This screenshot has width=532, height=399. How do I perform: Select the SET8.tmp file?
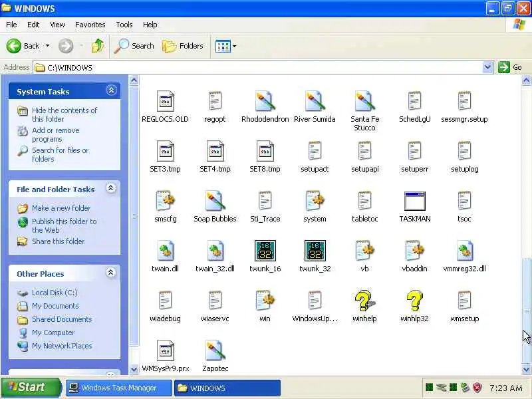[x=265, y=151]
